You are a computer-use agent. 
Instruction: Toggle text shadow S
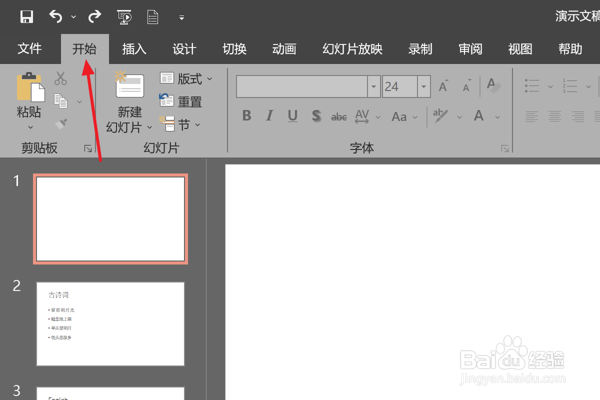(316, 116)
